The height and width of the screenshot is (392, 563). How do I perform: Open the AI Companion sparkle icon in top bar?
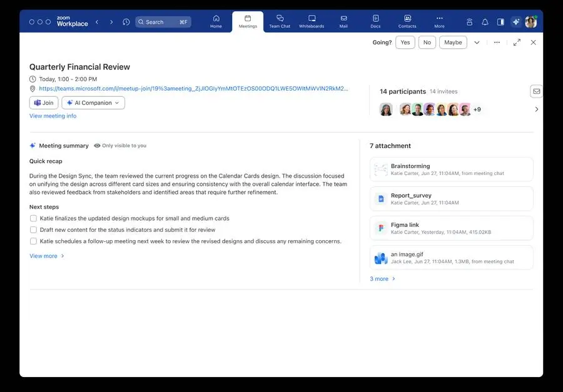tap(516, 22)
